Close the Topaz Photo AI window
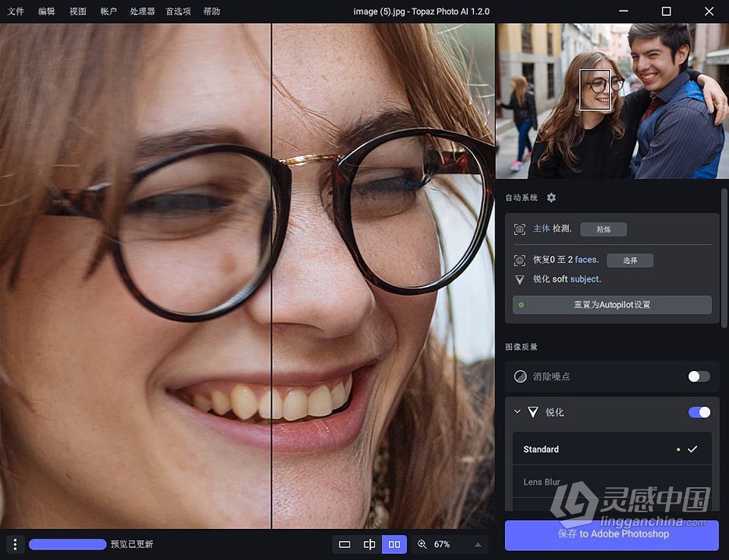Viewport: 729px width, 560px height. click(x=709, y=11)
